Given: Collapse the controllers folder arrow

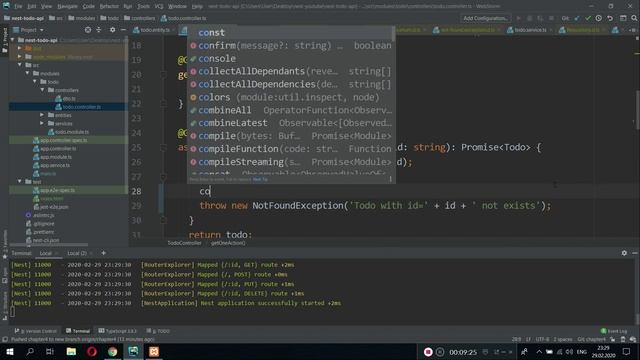Looking at the screenshot, I should pyautogui.click(x=42, y=90).
